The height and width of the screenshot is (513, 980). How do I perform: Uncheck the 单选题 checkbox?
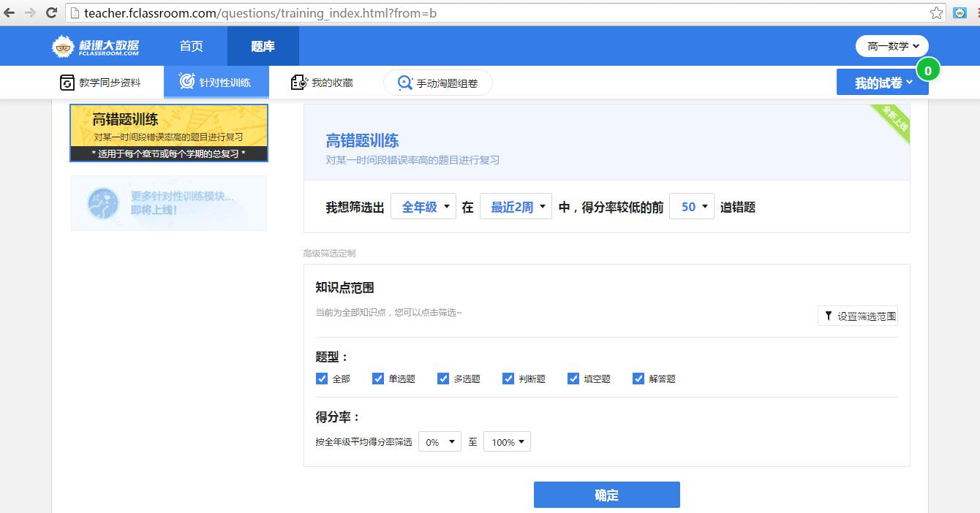tap(378, 379)
